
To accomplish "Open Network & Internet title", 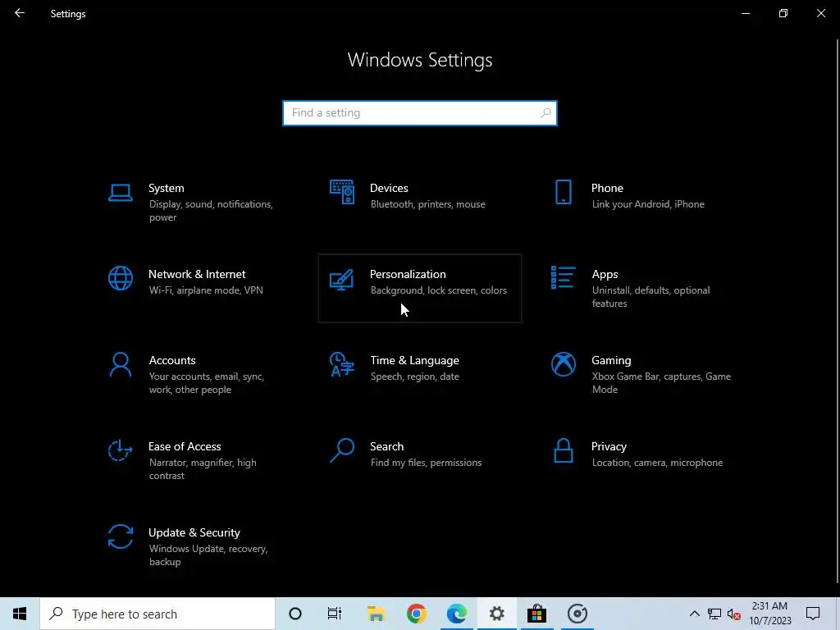I will point(197,274).
